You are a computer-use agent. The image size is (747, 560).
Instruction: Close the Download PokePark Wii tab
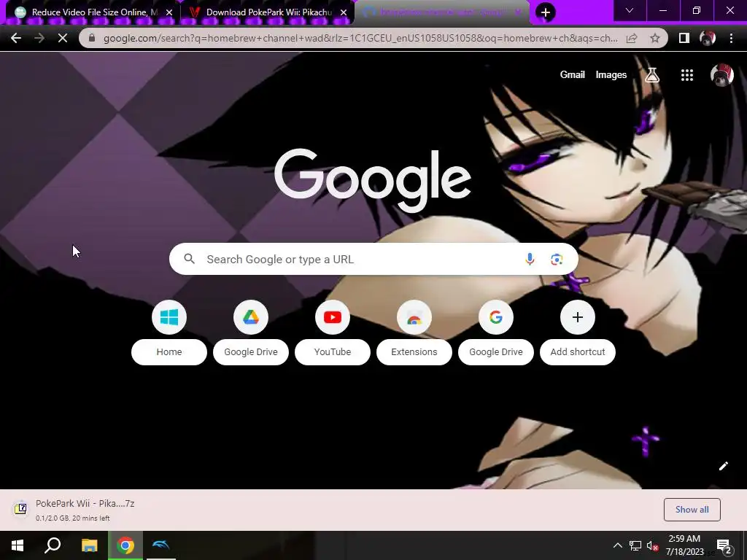[344, 12]
